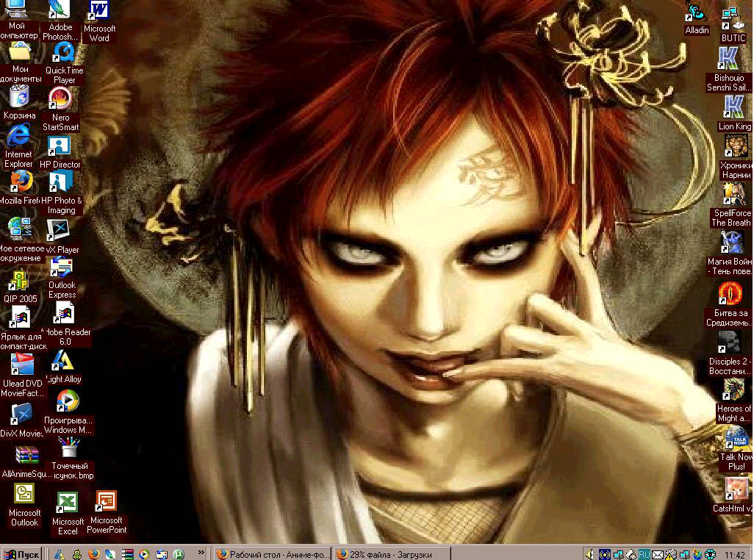Click the 11:42 system clock

(735, 555)
